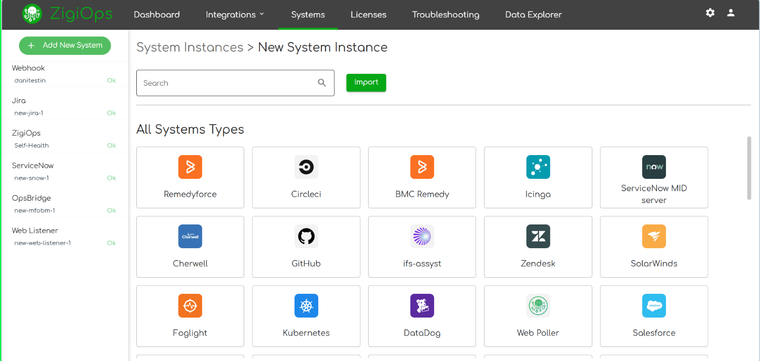Click the system types vertical scrollbar
This screenshot has width=760, height=361.
coord(749,167)
